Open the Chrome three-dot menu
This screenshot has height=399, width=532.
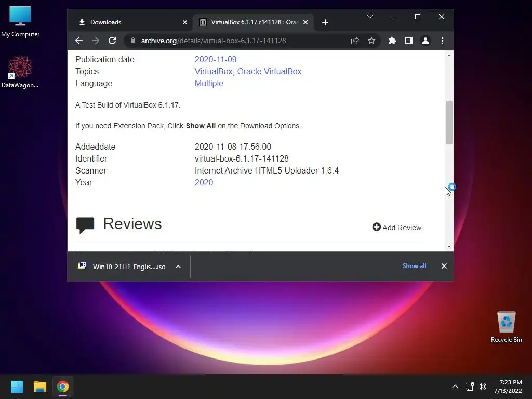tap(442, 41)
